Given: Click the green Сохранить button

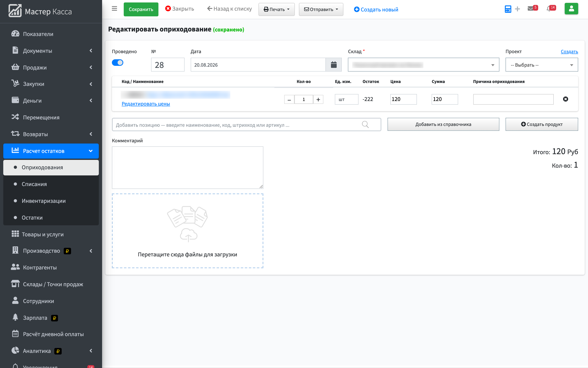Looking at the screenshot, I should pos(141,9).
